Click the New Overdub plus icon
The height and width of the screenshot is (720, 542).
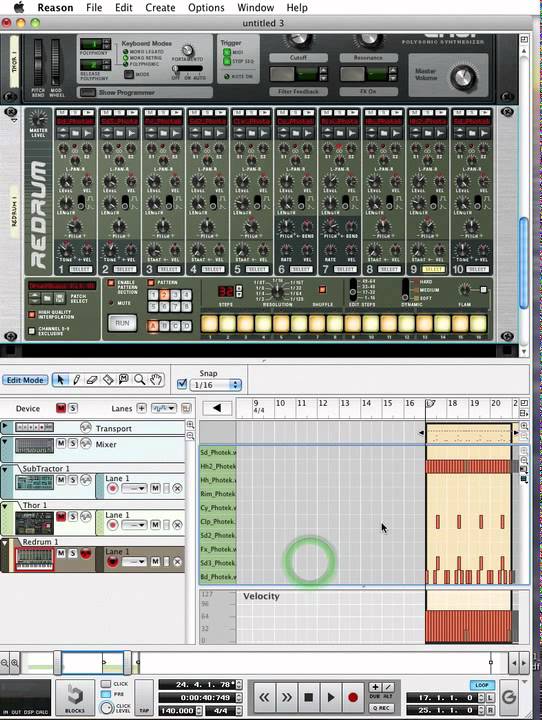point(375,687)
